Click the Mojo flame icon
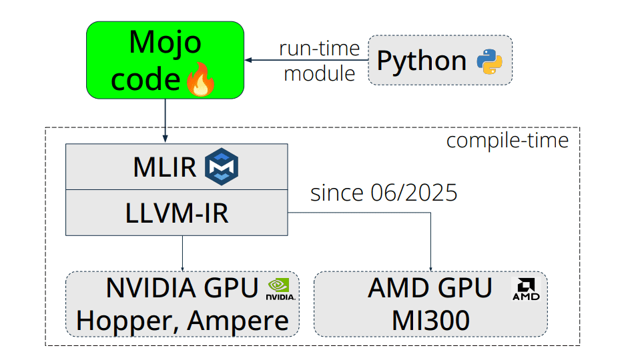The width and height of the screenshot is (634, 364). 198,81
